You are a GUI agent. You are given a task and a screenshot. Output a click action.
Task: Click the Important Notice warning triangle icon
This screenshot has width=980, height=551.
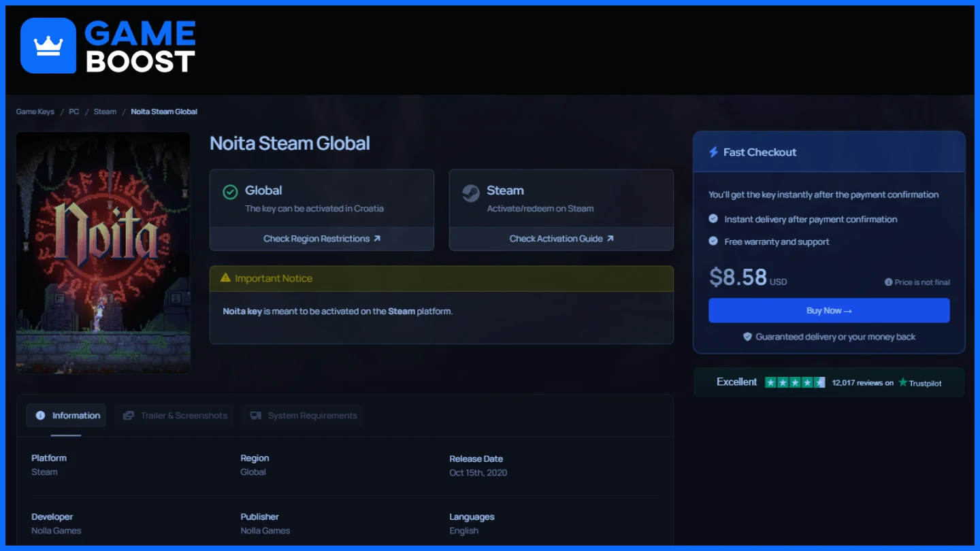[x=225, y=278]
